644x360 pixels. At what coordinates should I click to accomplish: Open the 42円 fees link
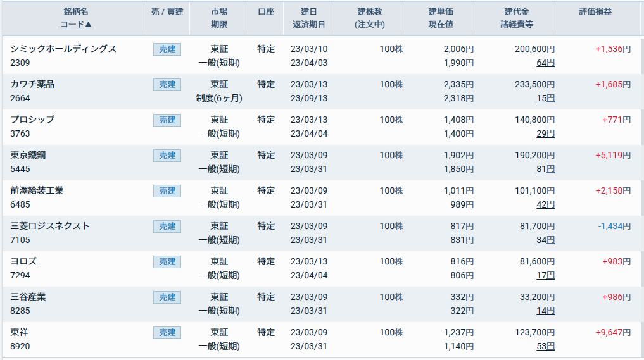tap(545, 204)
